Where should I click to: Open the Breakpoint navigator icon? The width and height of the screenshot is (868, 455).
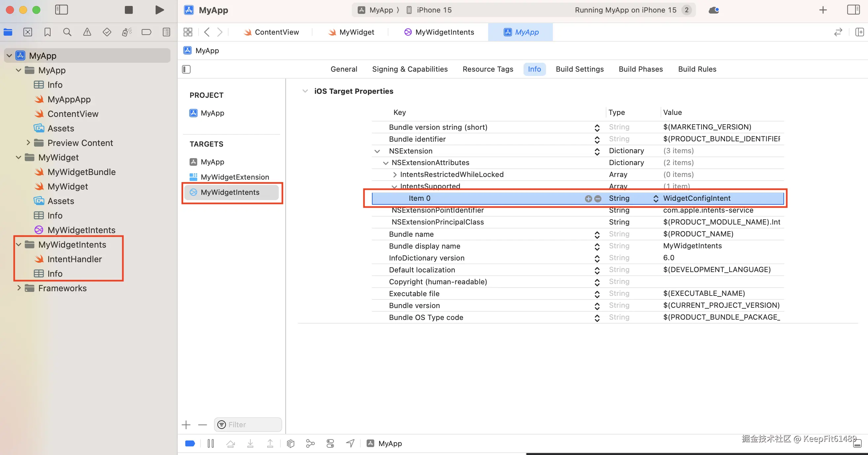[146, 32]
